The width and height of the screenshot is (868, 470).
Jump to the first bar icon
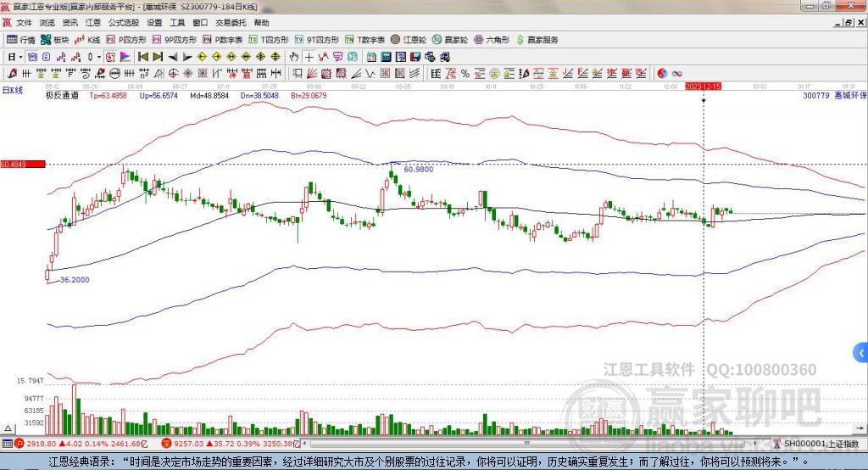coord(143,57)
